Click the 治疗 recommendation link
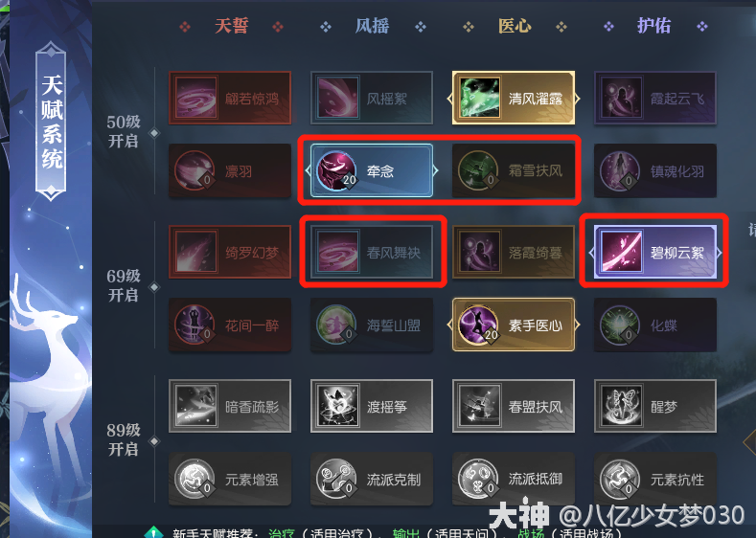The width and height of the screenshot is (756, 538). (282, 533)
